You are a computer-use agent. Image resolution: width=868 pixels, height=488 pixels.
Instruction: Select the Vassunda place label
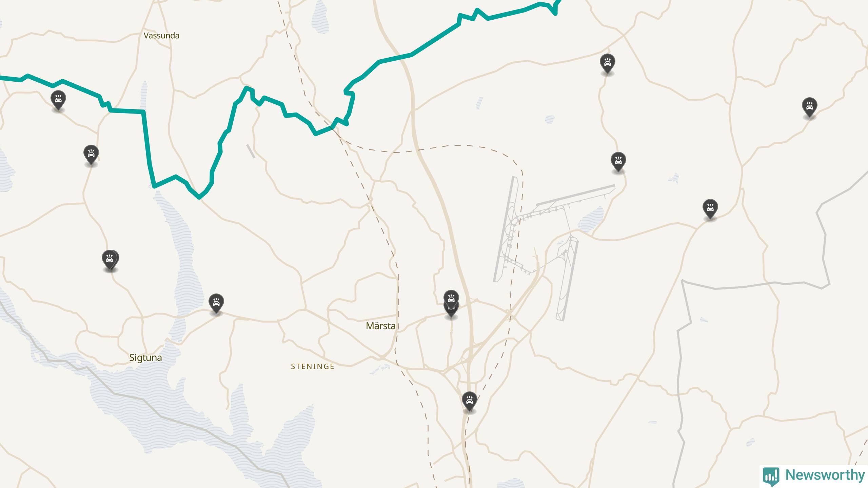161,36
